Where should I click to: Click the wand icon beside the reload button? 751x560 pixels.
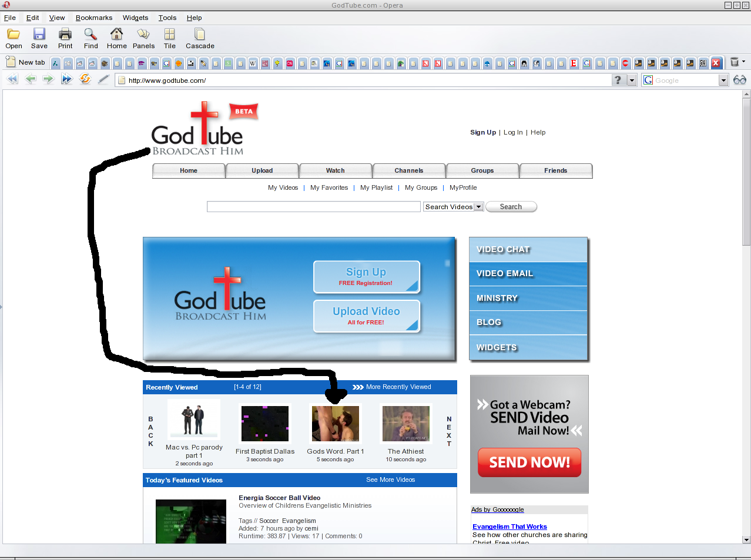(103, 79)
